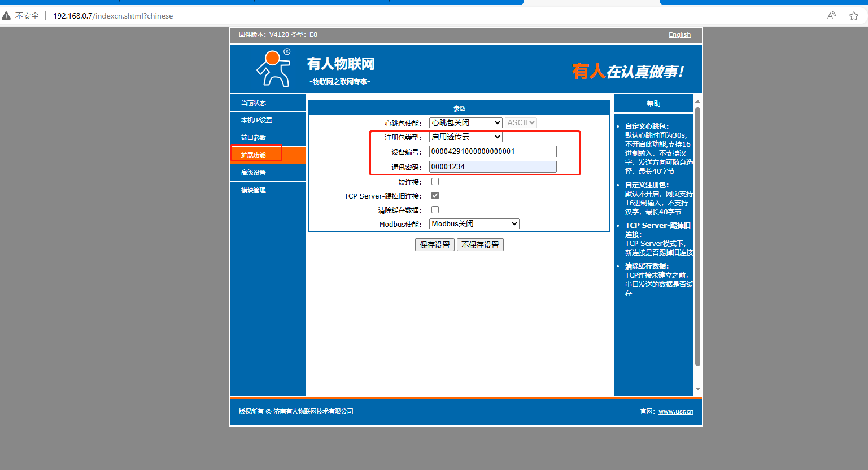This screenshot has height=470, width=868.
Task: Open the 注册包类型 dropdown
Action: click(465, 137)
